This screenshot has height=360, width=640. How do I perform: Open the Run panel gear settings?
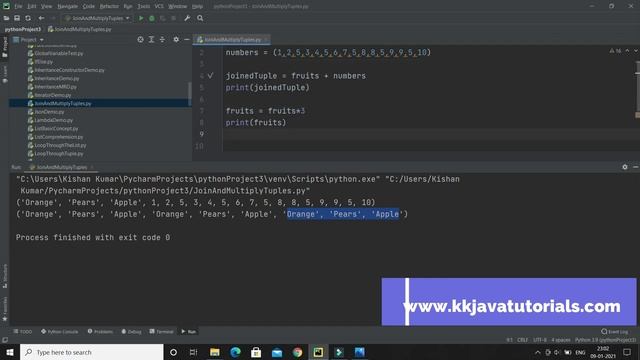(x=625, y=167)
